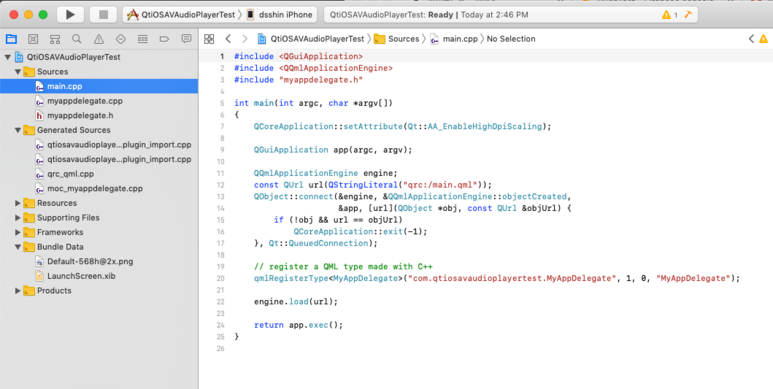Expand the Frameworks group
The height and width of the screenshot is (389, 773).
18,232
